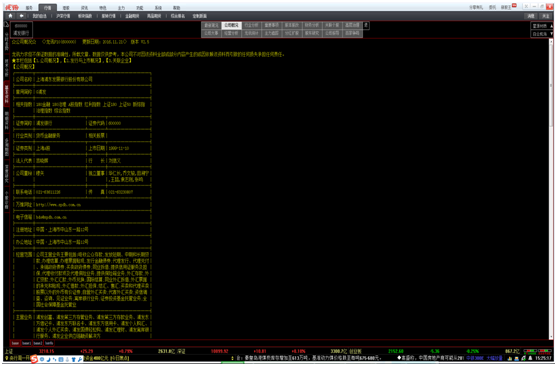557x366 pixels.
Task: Click the lightbulb icon at bottom-left status bar
Action: (6, 358)
